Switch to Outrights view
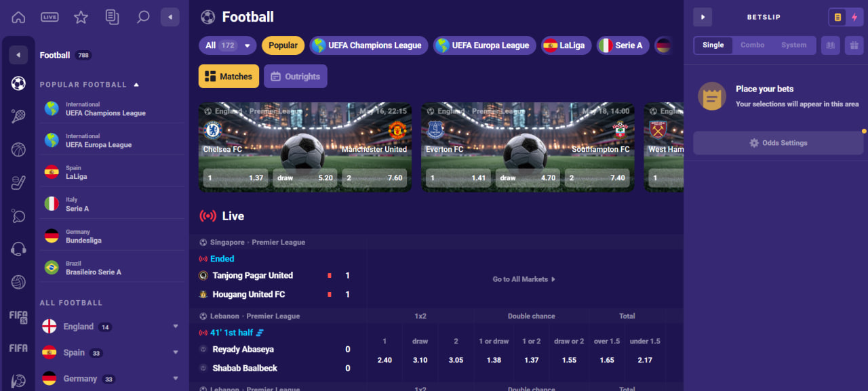The width and height of the screenshot is (868, 391). tap(296, 77)
